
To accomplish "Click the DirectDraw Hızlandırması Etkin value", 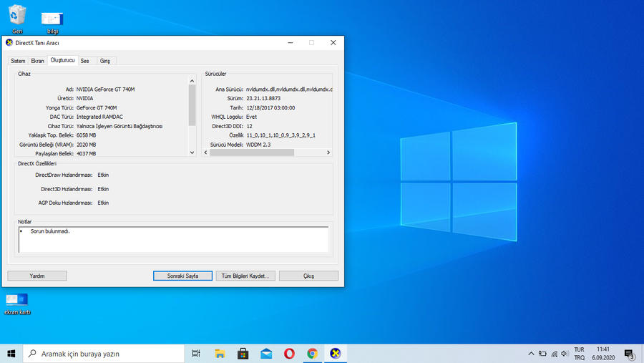I will (x=103, y=175).
